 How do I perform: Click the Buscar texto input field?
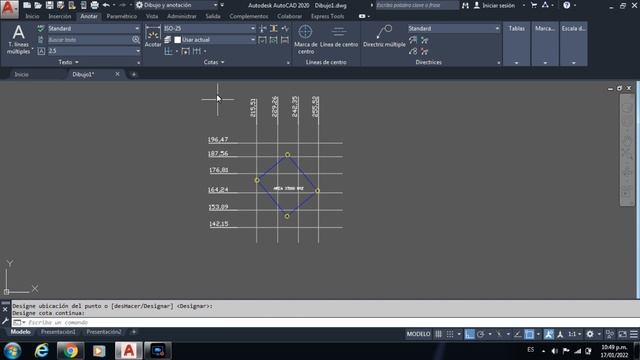point(89,40)
